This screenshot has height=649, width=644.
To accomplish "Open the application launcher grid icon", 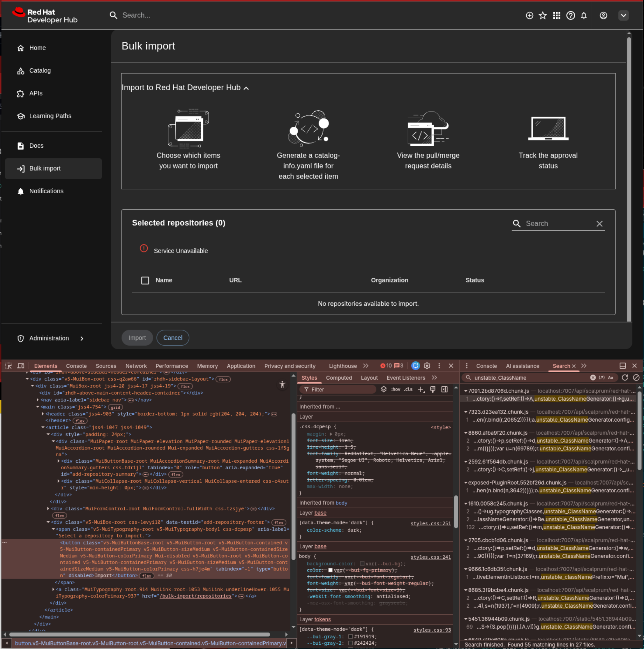I will [557, 15].
